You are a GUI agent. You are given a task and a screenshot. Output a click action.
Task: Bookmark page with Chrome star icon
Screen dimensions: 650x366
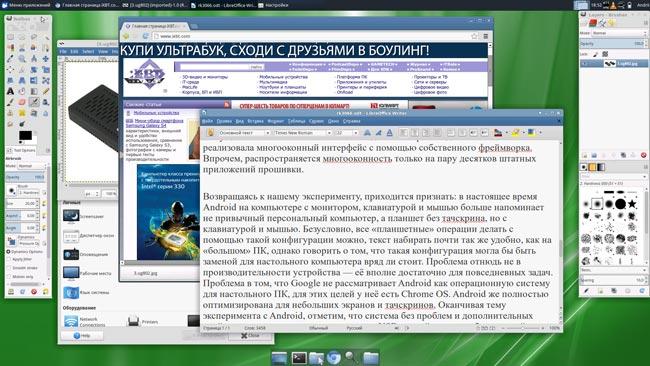pyautogui.click(x=474, y=36)
